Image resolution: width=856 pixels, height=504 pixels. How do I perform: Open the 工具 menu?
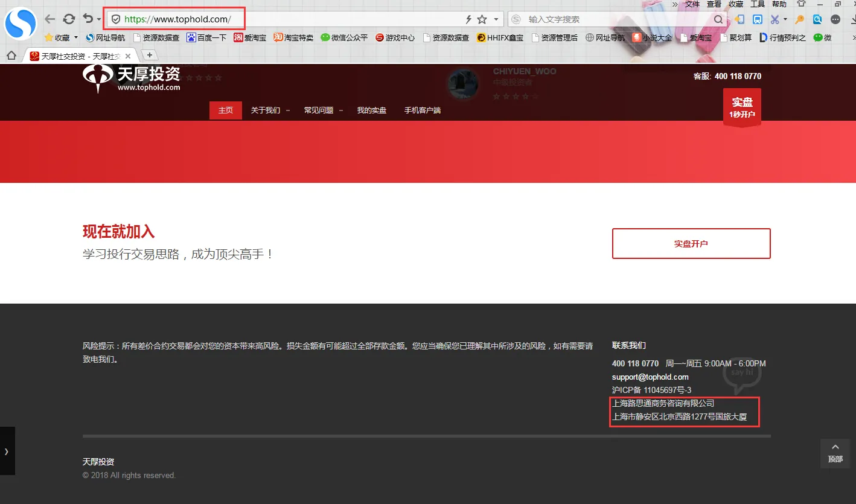(x=758, y=4)
